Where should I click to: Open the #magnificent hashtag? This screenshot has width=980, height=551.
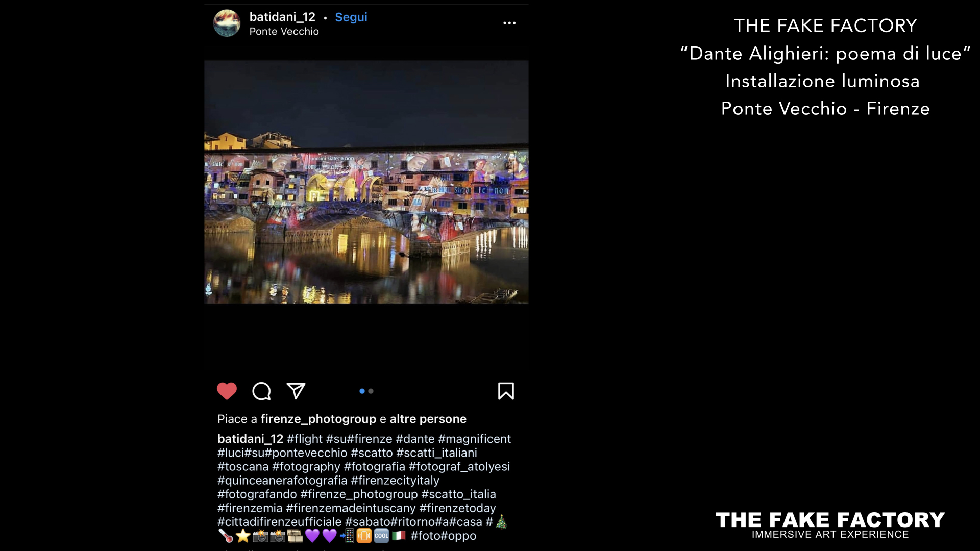pos(474,439)
